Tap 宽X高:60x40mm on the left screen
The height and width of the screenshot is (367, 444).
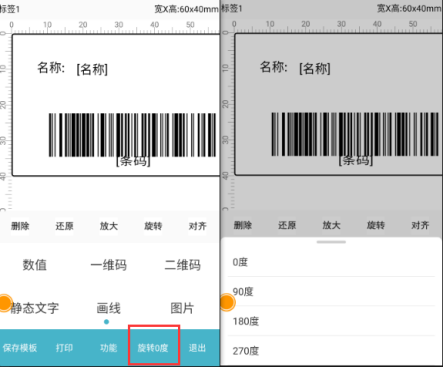(187, 9)
